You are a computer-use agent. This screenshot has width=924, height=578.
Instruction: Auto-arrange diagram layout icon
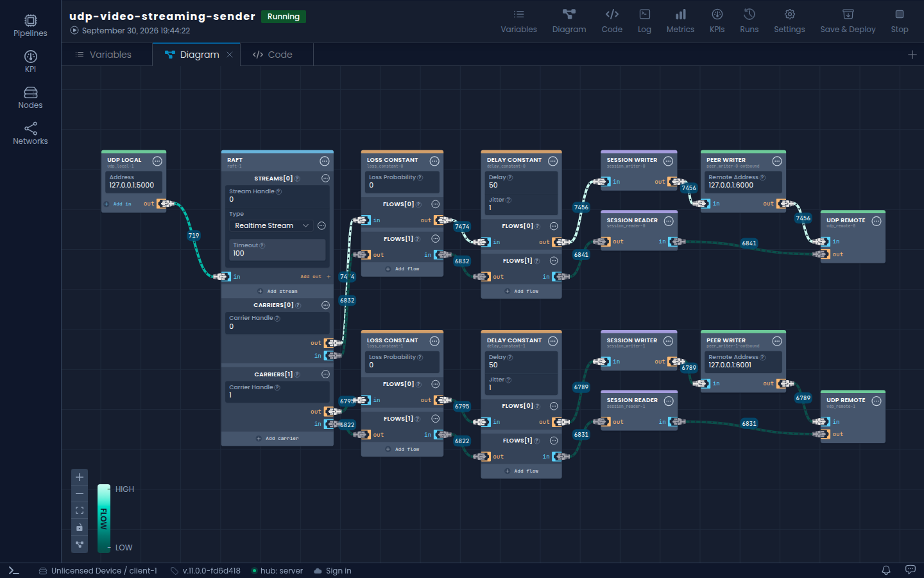[x=80, y=545]
